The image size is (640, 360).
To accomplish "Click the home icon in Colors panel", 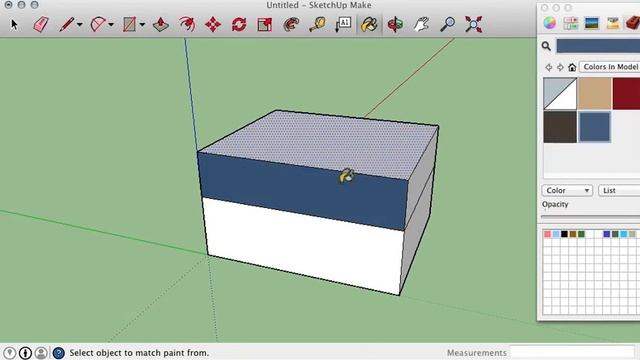I will coord(572,67).
